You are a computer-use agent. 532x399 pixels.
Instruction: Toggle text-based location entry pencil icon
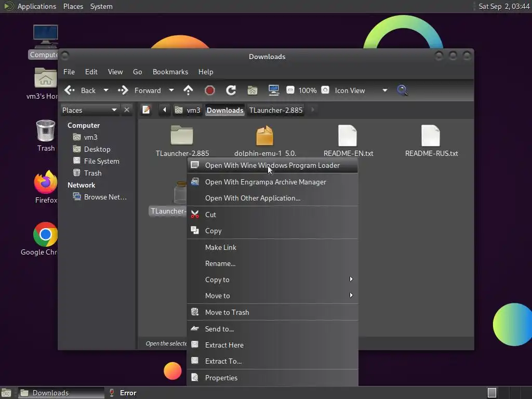[x=146, y=110]
